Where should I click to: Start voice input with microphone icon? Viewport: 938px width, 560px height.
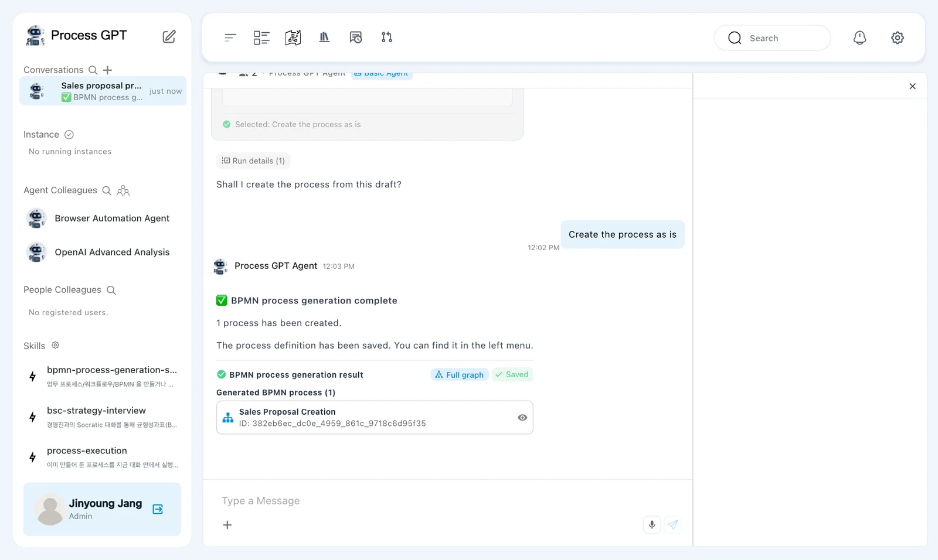pyautogui.click(x=652, y=525)
